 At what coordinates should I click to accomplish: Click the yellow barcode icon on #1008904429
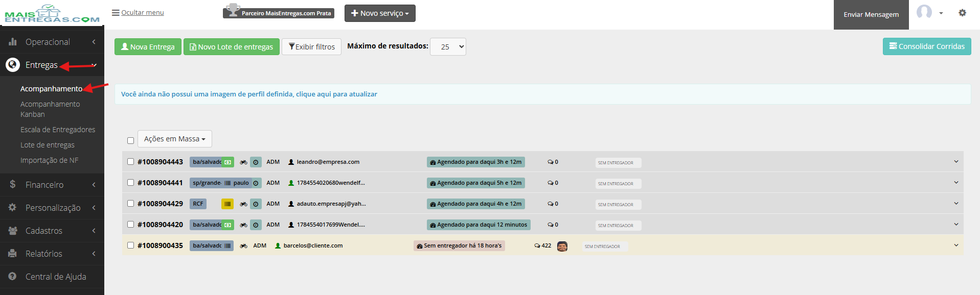click(227, 204)
